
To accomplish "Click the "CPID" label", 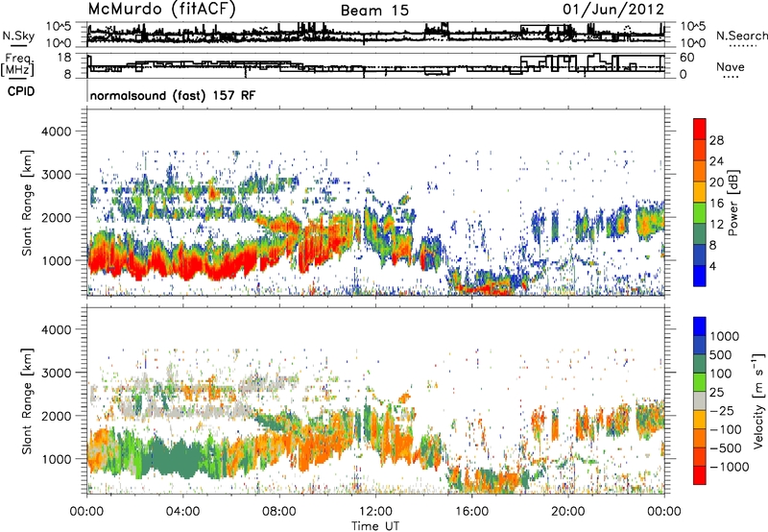I will click(21, 91).
